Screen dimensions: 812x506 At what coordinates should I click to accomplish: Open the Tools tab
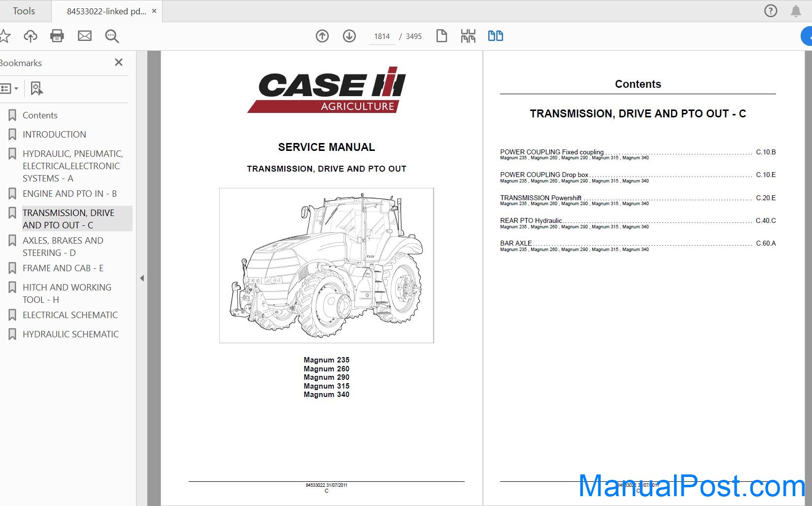pos(24,11)
